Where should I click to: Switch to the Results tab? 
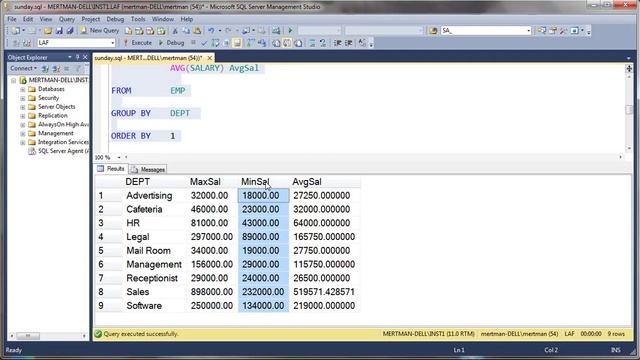pos(111,169)
